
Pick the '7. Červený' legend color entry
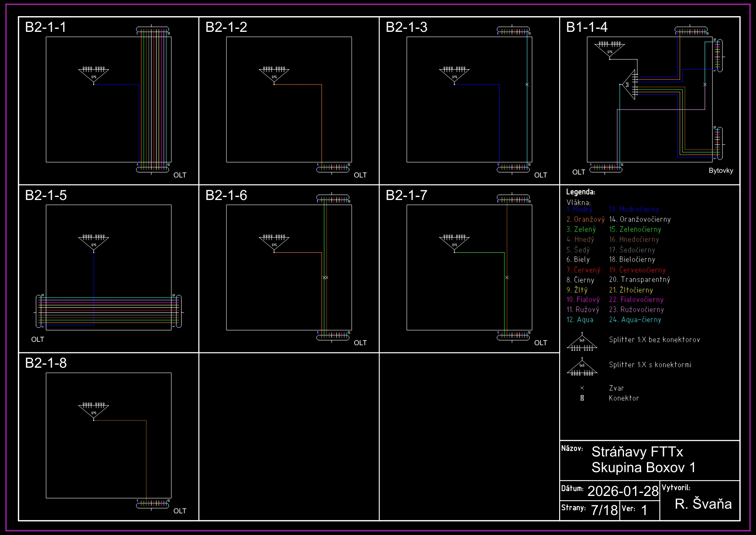point(583,270)
